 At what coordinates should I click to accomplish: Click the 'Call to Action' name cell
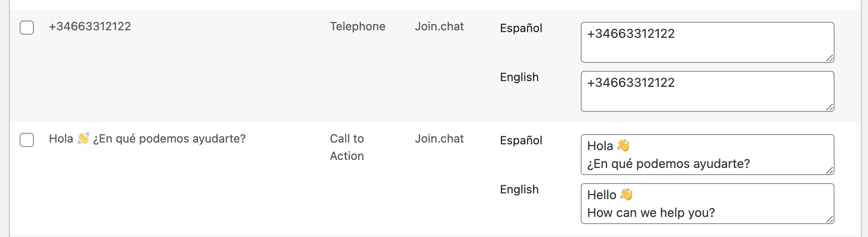[x=347, y=147]
